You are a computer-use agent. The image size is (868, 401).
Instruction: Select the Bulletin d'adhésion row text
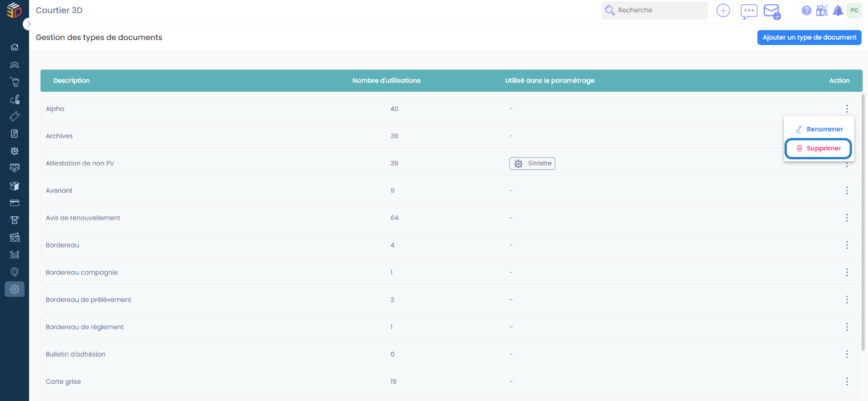coord(76,354)
